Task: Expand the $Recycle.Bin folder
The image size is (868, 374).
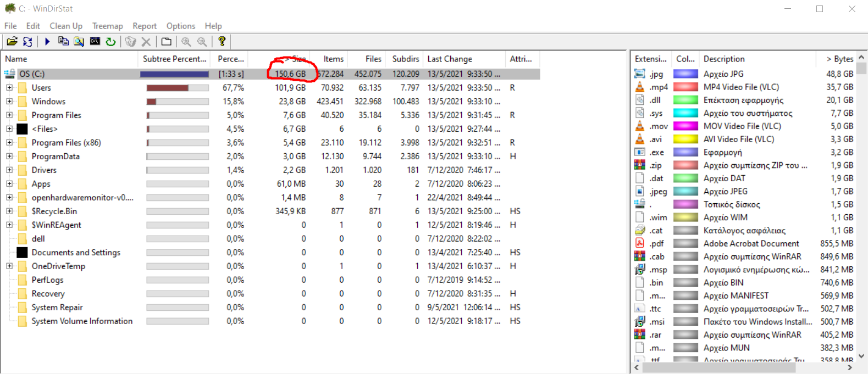Action: pos(9,211)
